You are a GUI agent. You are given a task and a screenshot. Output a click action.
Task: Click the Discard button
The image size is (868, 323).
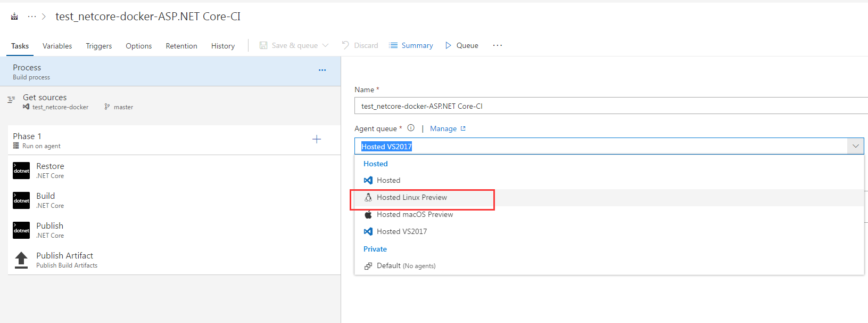(360, 45)
